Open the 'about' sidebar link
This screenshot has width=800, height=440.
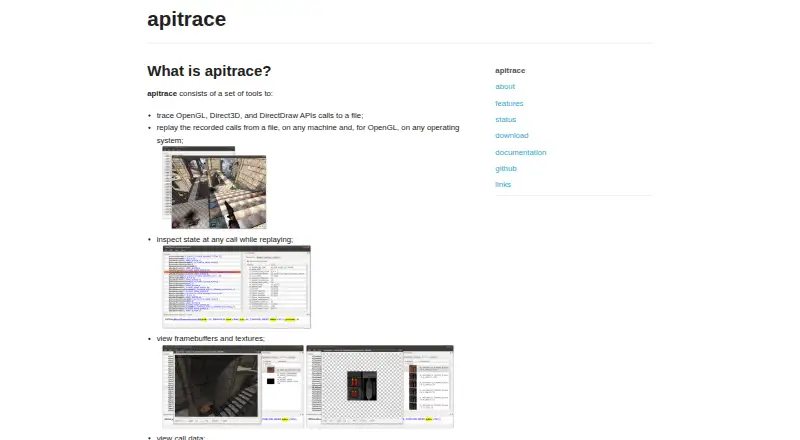505,87
